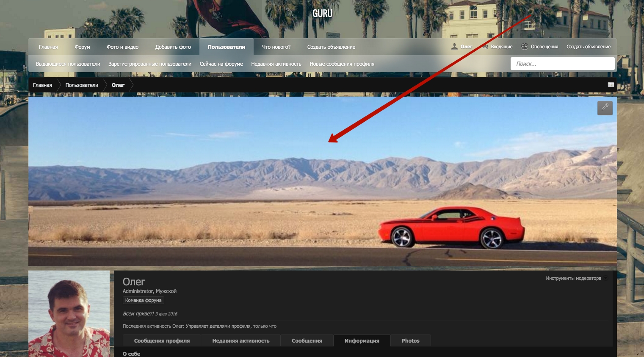Image resolution: width=644 pixels, height=357 pixels.
Task: Open the Photos tab
Action: point(410,341)
